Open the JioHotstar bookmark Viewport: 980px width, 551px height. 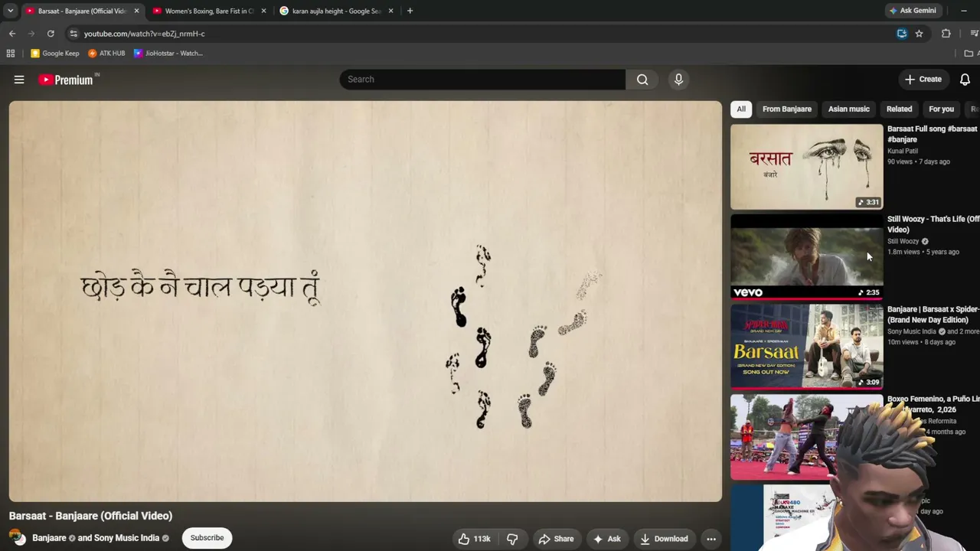click(168, 54)
